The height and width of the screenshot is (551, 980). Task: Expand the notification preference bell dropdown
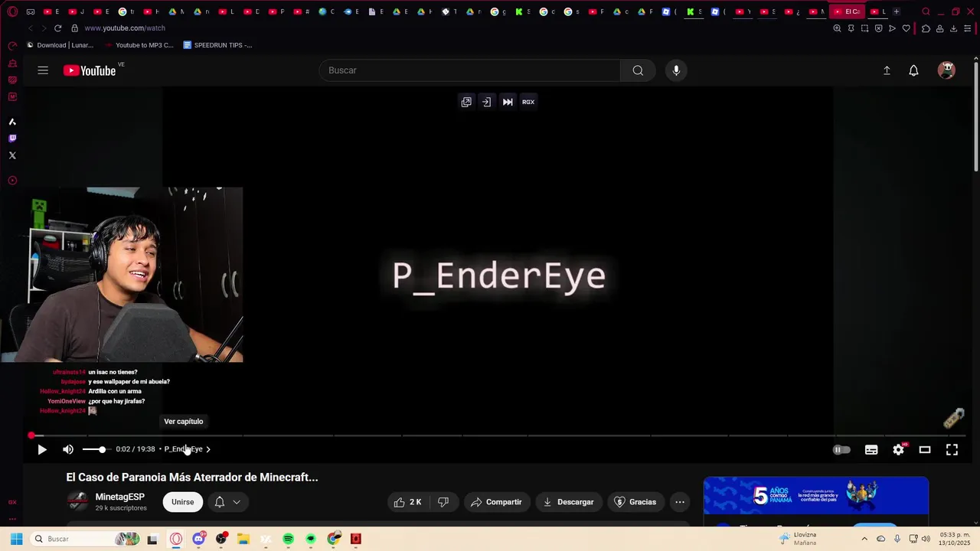227,502
